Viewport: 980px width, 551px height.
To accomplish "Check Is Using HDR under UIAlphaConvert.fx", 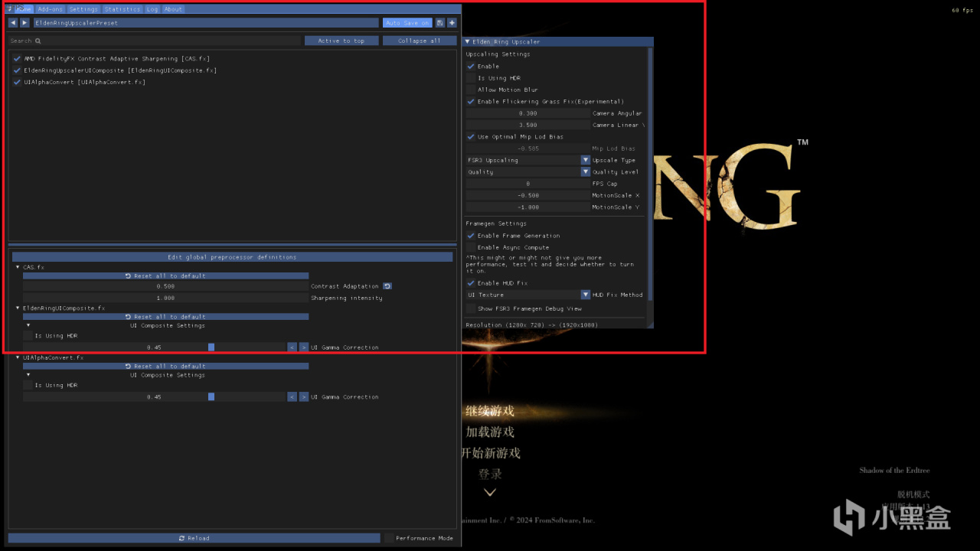I will coord(28,385).
